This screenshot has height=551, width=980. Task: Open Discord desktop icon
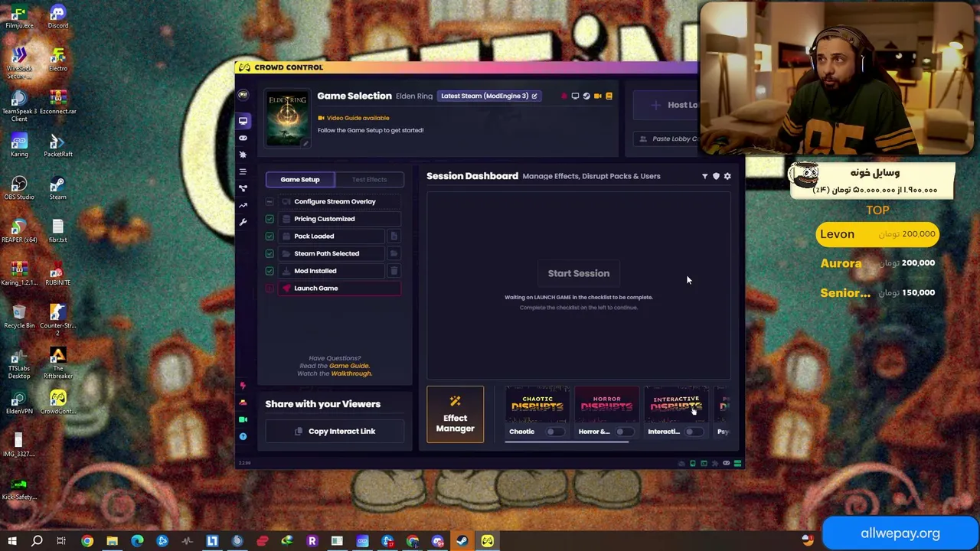57,16
